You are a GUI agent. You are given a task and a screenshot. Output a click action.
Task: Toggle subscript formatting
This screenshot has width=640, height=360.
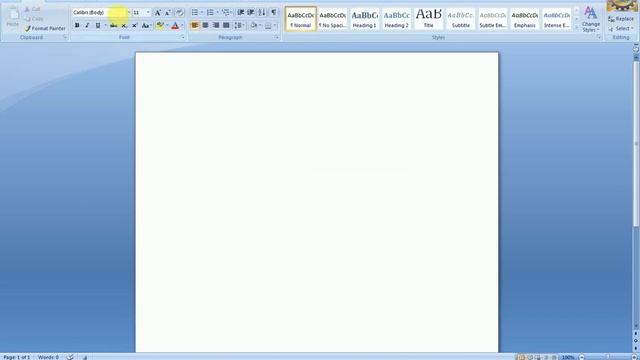tap(124, 25)
